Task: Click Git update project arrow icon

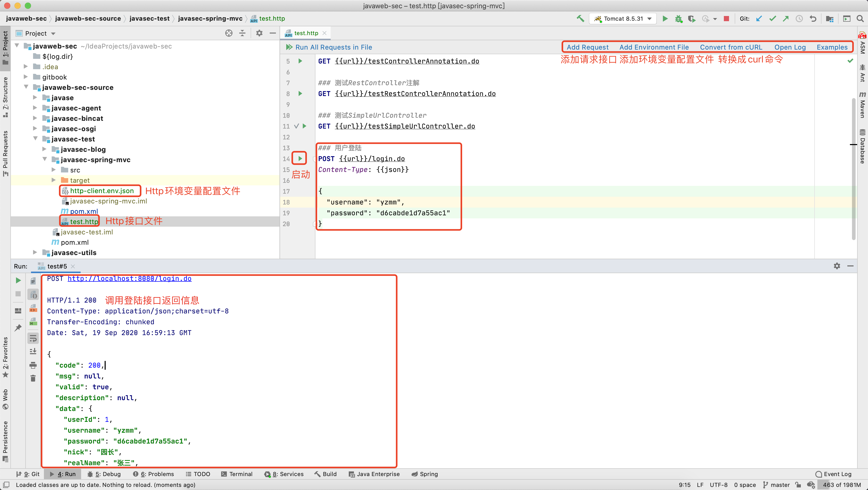Action: (x=759, y=19)
